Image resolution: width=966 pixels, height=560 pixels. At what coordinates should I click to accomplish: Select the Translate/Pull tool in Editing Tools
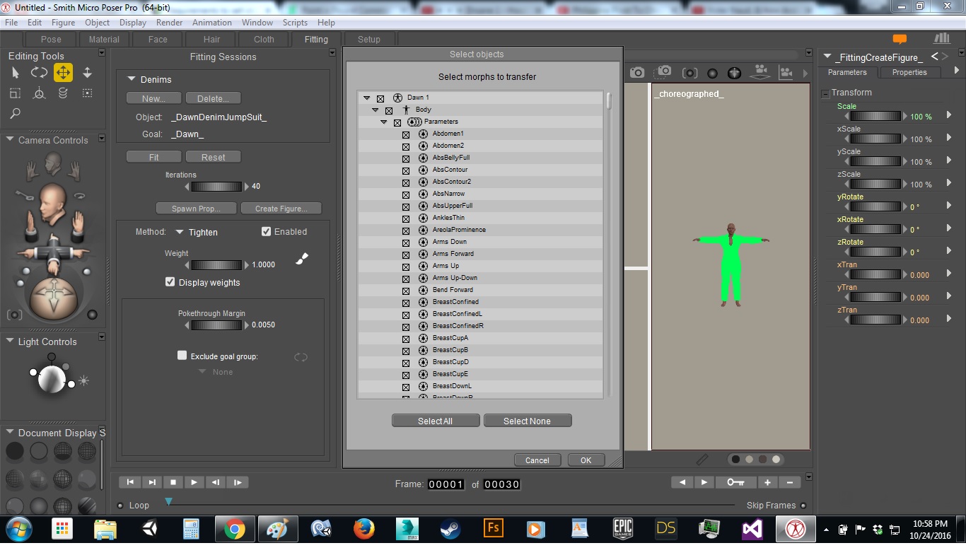[63, 73]
